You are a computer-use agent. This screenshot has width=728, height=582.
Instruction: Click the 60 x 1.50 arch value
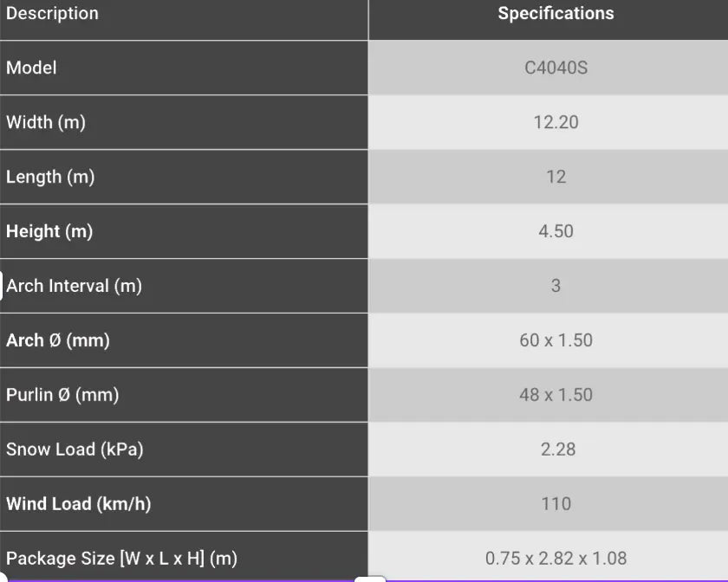click(556, 340)
